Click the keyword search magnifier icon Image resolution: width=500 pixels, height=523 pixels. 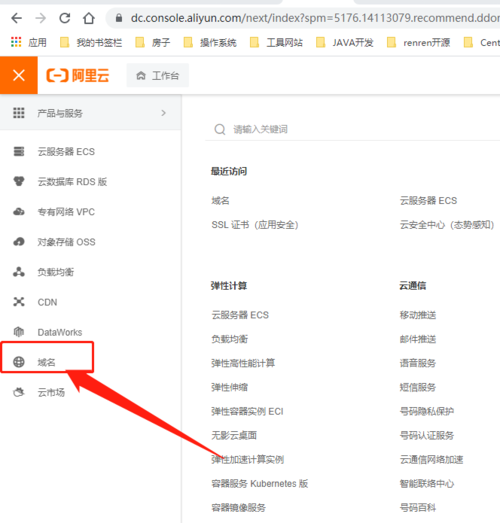(x=220, y=129)
